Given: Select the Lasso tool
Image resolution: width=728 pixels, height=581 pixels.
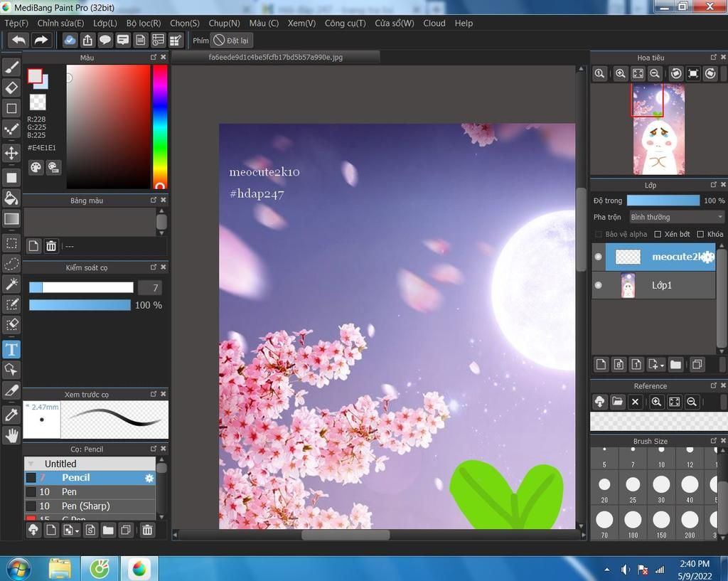Looking at the screenshot, I should [11, 263].
